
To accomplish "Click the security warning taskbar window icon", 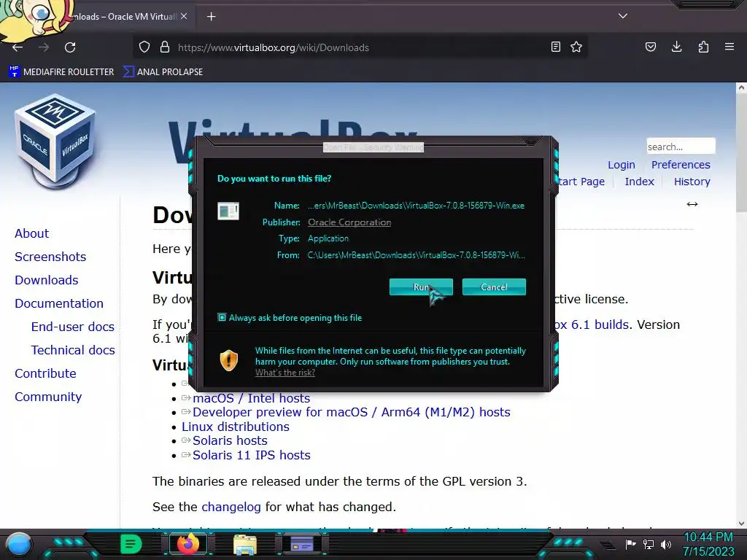I will click(x=301, y=544).
